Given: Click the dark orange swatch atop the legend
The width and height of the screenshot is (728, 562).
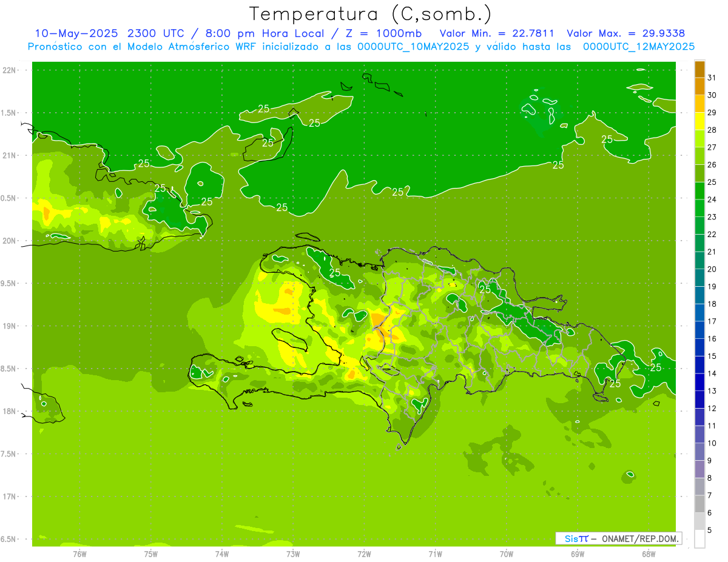Looking at the screenshot, I should point(699,69).
